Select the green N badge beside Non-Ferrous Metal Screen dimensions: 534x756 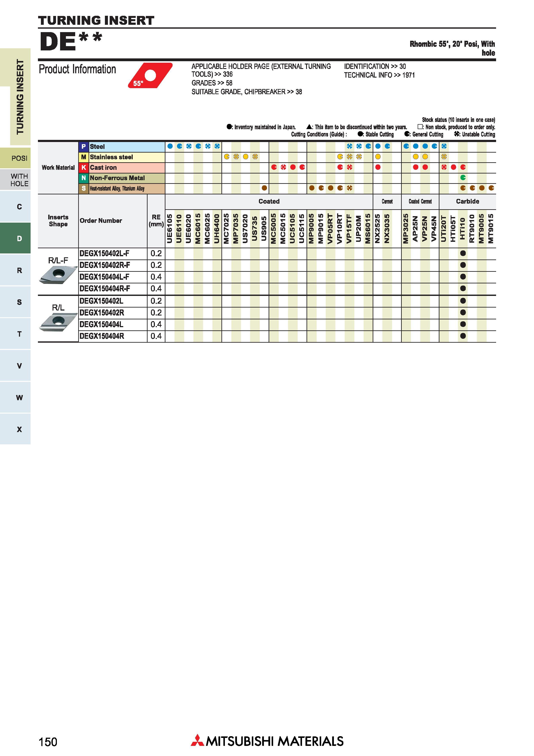[x=84, y=178]
